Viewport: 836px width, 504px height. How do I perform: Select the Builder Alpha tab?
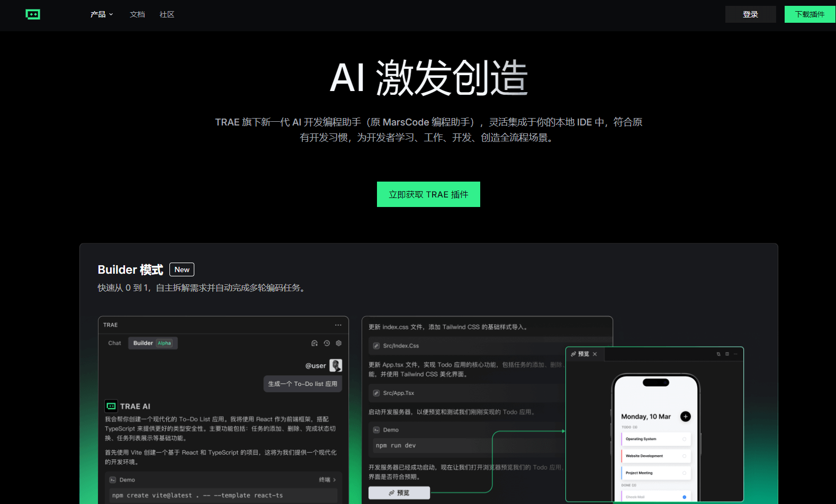coord(152,343)
